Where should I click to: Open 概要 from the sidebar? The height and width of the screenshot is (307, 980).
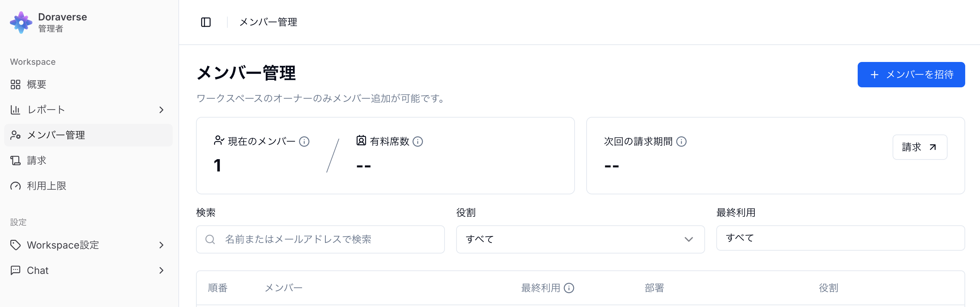point(37,84)
